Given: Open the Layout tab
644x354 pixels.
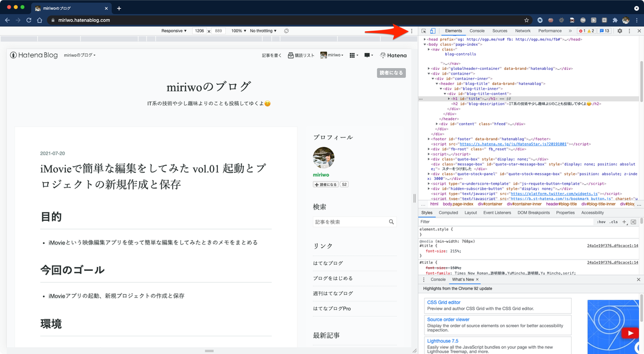Looking at the screenshot, I should [x=471, y=213].
